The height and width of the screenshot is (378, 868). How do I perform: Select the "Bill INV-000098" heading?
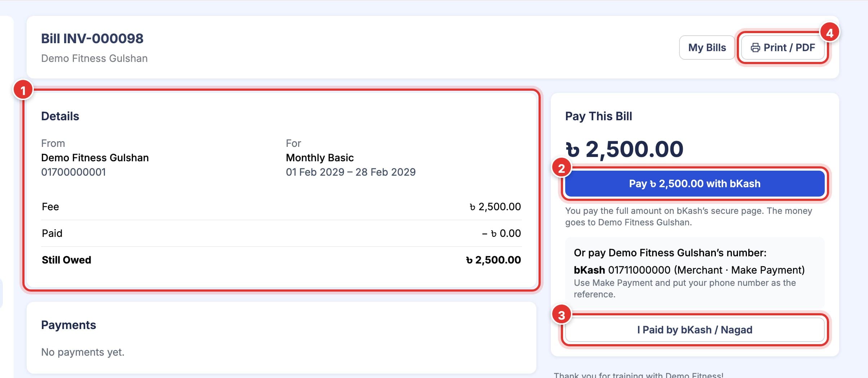pyautogui.click(x=92, y=39)
